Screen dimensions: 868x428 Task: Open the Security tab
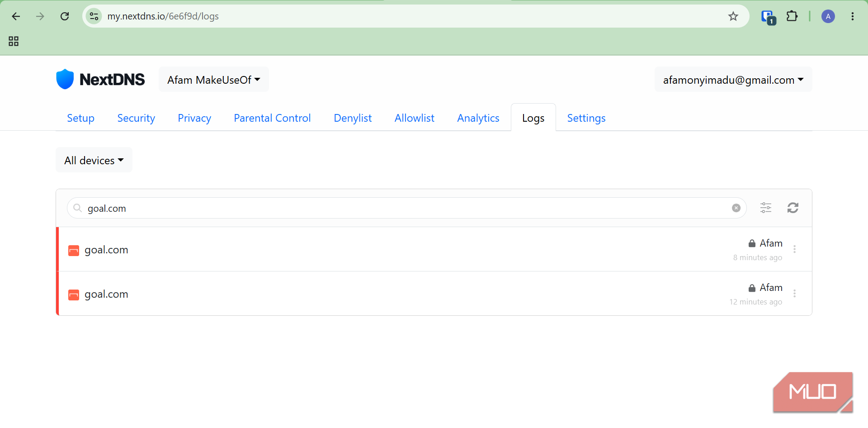[x=136, y=118]
